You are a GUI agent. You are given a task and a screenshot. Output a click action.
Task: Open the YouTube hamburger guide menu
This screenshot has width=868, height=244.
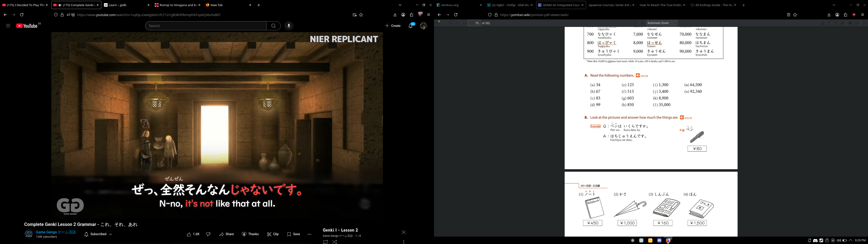point(8,26)
